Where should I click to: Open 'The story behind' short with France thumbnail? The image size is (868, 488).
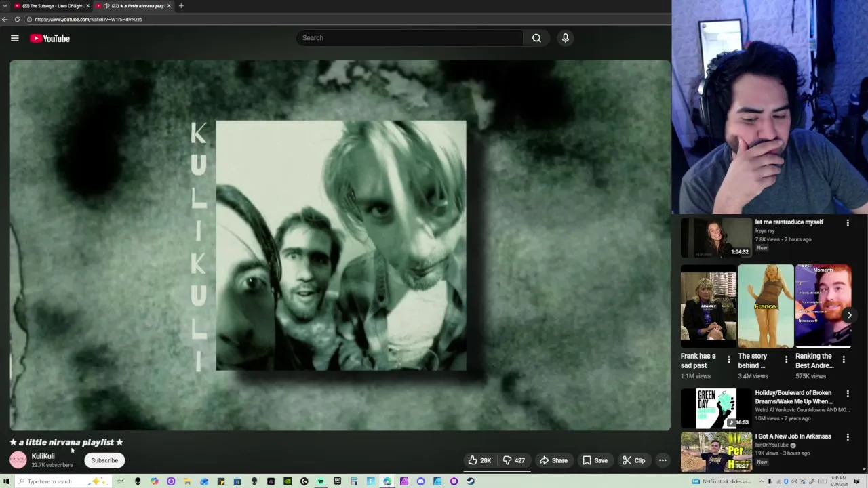(766, 306)
